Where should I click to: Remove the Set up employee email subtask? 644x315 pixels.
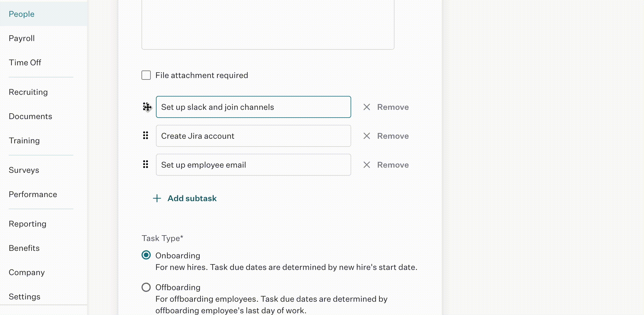pos(393,165)
